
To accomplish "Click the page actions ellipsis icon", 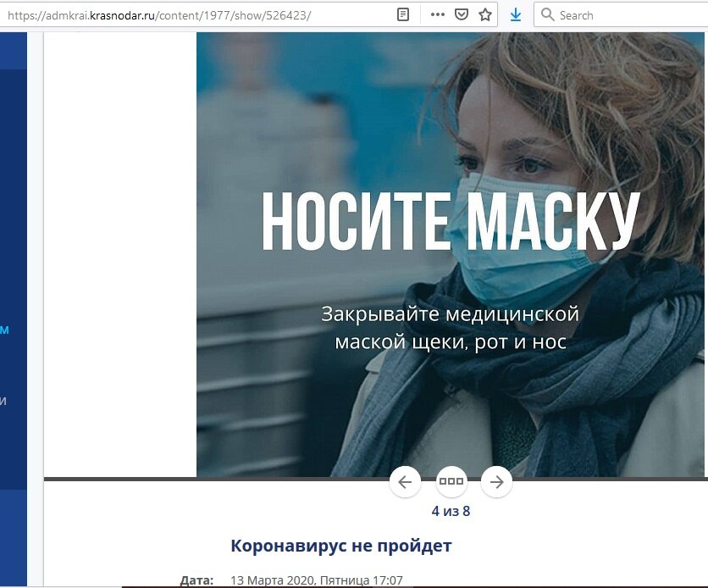I will tap(437, 14).
